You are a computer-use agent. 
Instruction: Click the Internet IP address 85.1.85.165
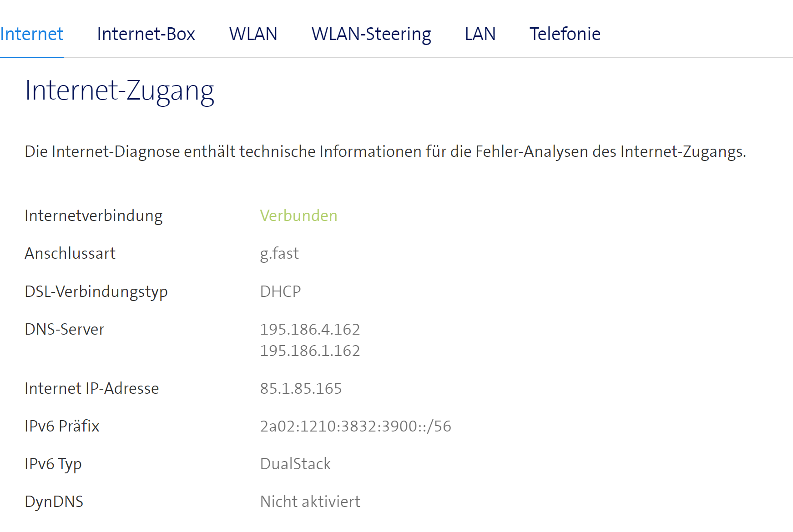coord(301,388)
